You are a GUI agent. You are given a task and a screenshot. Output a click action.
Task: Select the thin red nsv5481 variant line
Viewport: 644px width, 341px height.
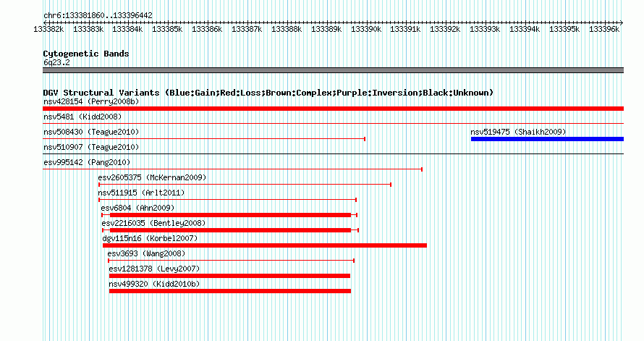(333, 124)
